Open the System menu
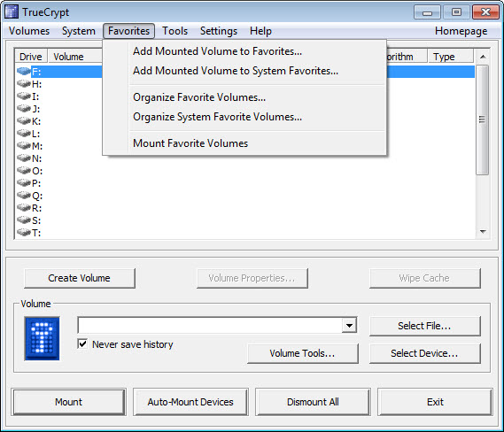The height and width of the screenshot is (432, 504). [x=79, y=31]
